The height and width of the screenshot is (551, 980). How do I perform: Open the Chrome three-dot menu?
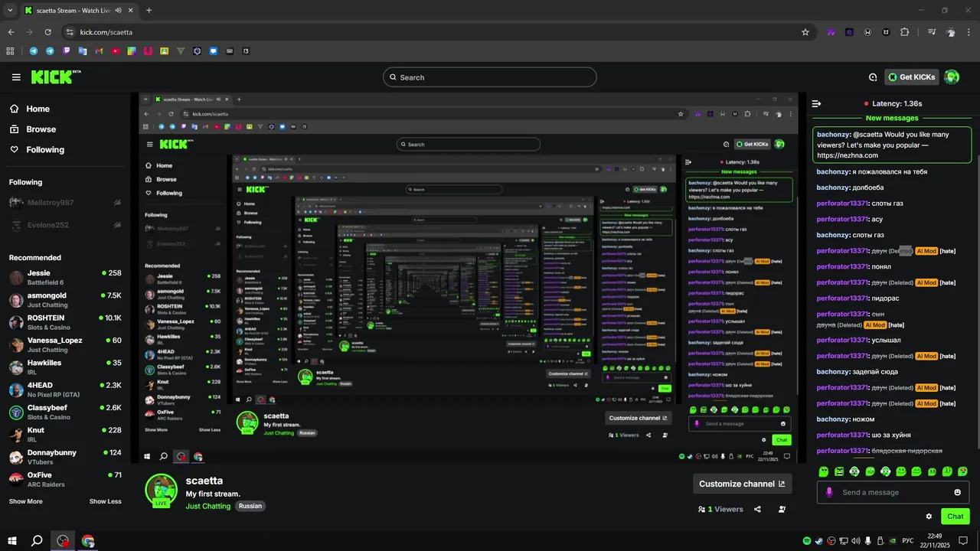[969, 32]
